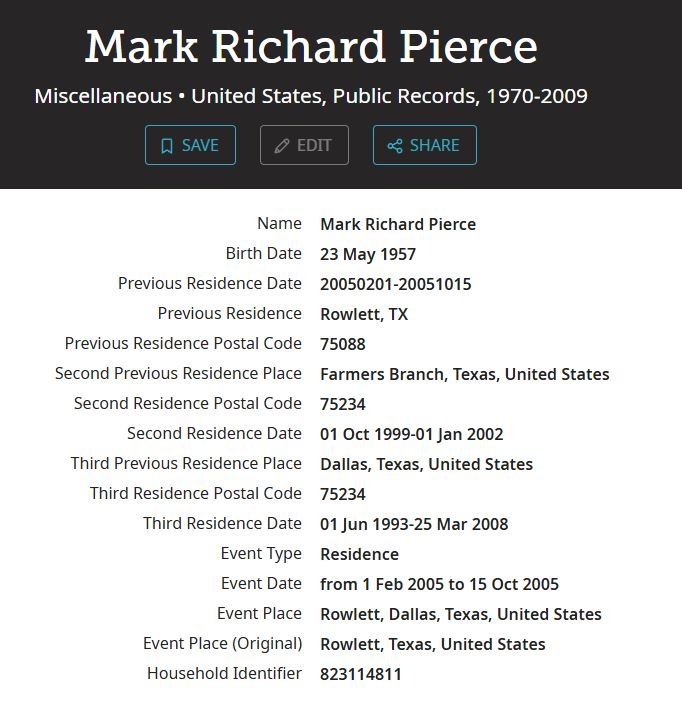The width and height of the screenshot is (682, 704).
Task: Select the Previous Residence Postal Code 75088
Action: pos(343,344)
